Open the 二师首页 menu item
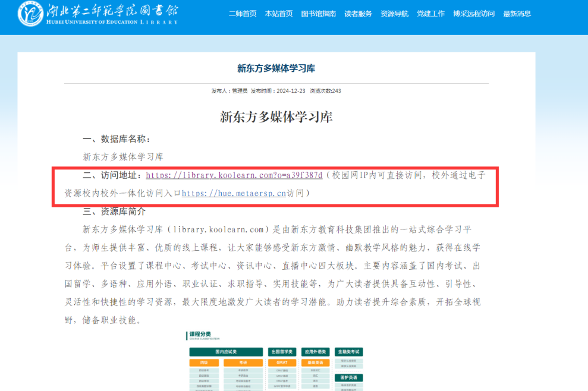 click(x=243, y=14)
